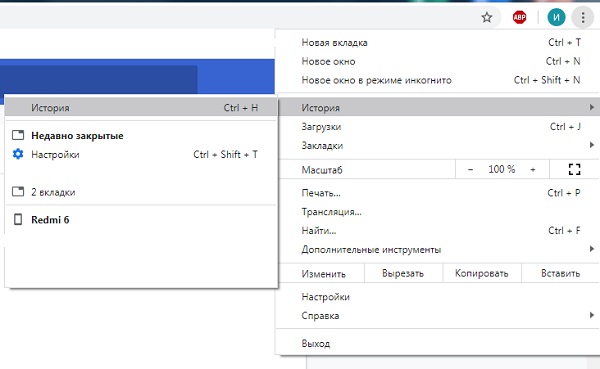Open Новая вкладка menu item
The width and height of the screenshot is (600, 369).
tap(437, 42)
